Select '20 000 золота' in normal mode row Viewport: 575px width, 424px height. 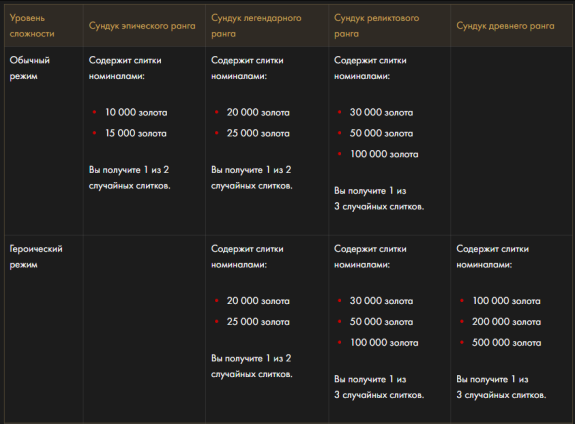pyautogui.click(x=258, y=112)
